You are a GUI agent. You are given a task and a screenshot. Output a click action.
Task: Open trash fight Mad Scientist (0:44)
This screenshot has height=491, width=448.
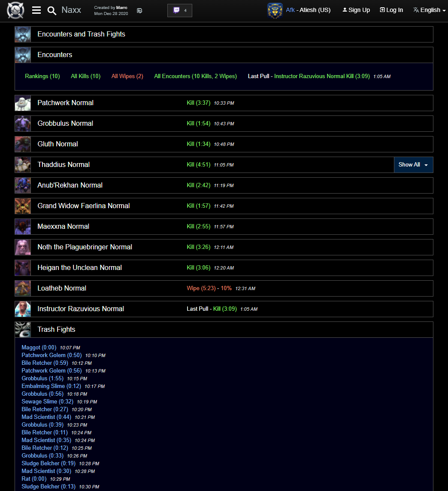coord(46,417)
